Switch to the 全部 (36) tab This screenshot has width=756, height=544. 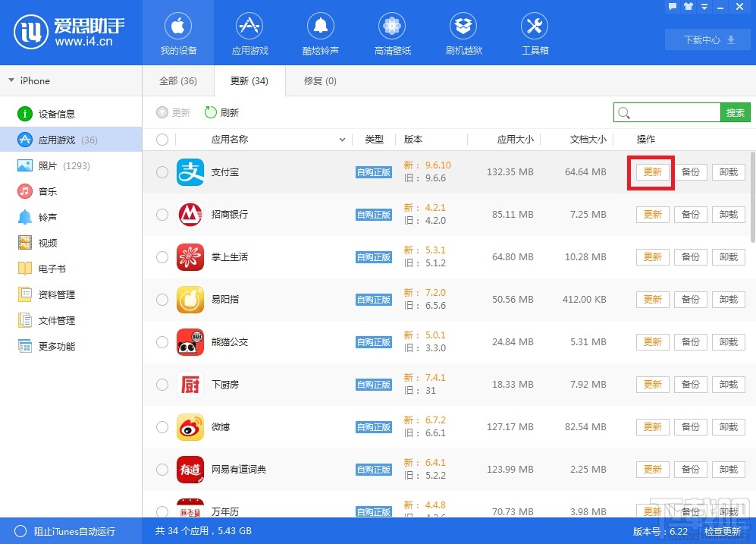coord(178,81)
